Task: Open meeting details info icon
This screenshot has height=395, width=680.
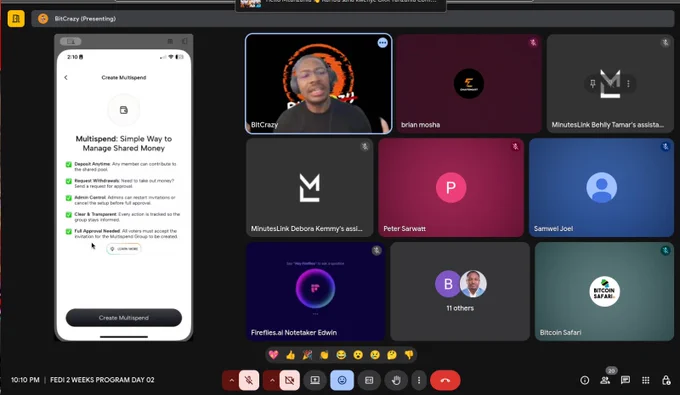Action: (x=585, y=380)
